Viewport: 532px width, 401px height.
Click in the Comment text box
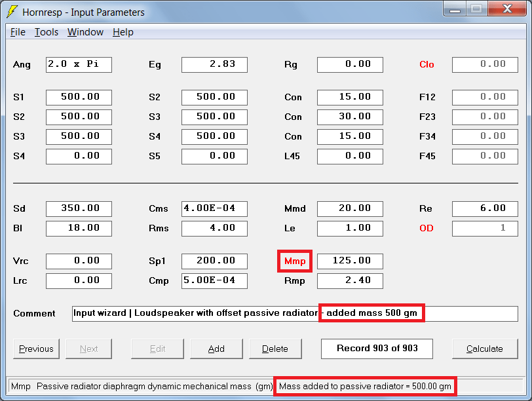click(x=295, y=313)
